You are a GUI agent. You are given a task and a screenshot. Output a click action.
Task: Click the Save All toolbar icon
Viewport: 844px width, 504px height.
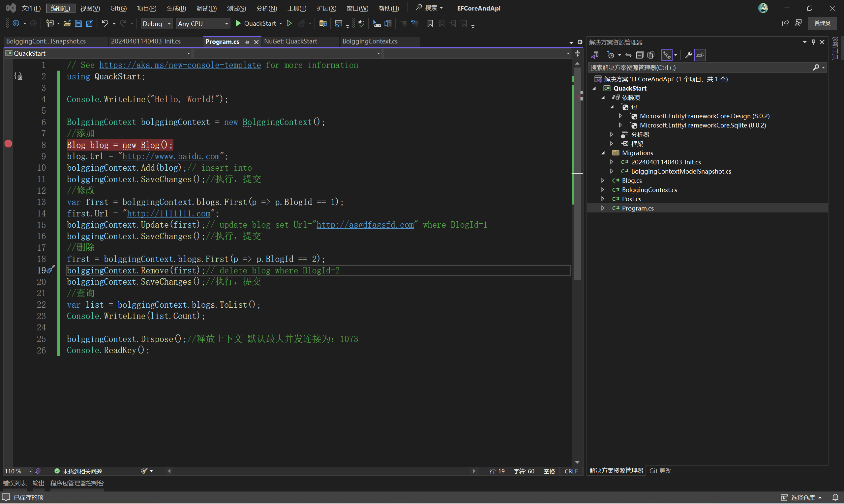coord(89,23)
